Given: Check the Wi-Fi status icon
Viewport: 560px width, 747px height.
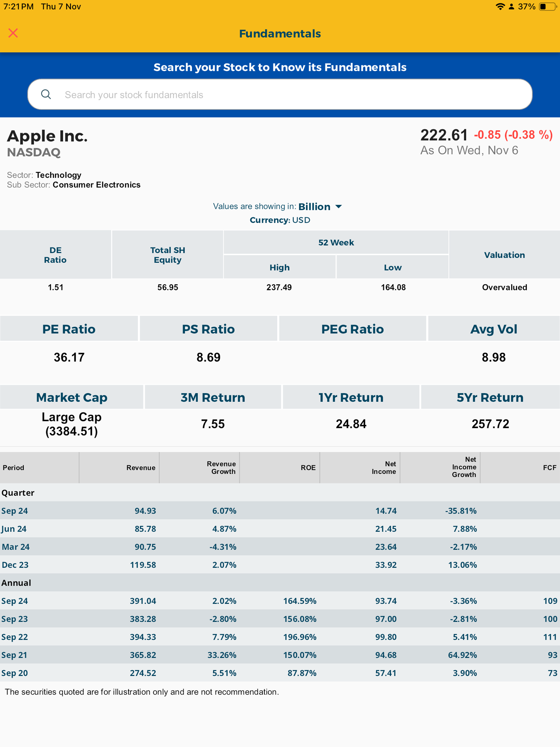Looking at the screenshot, I should [x=500, y=6].
